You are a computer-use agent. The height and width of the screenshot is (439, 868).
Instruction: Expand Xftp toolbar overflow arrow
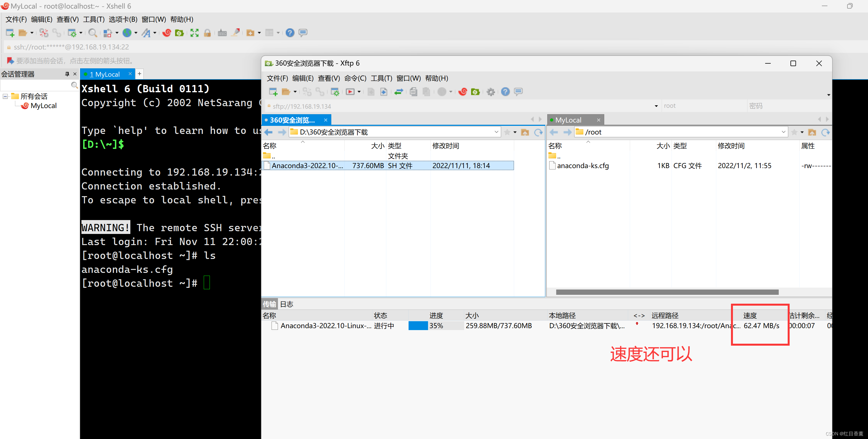coord(829,95)
